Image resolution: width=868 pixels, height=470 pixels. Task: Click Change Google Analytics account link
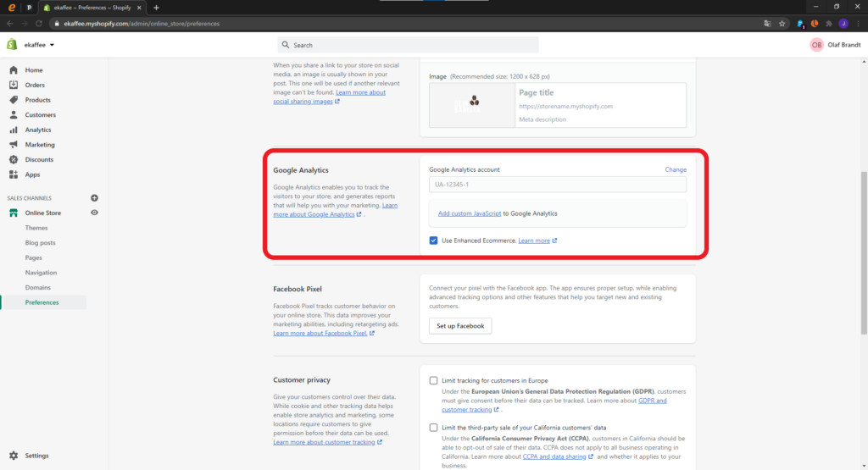pos(676,169)
